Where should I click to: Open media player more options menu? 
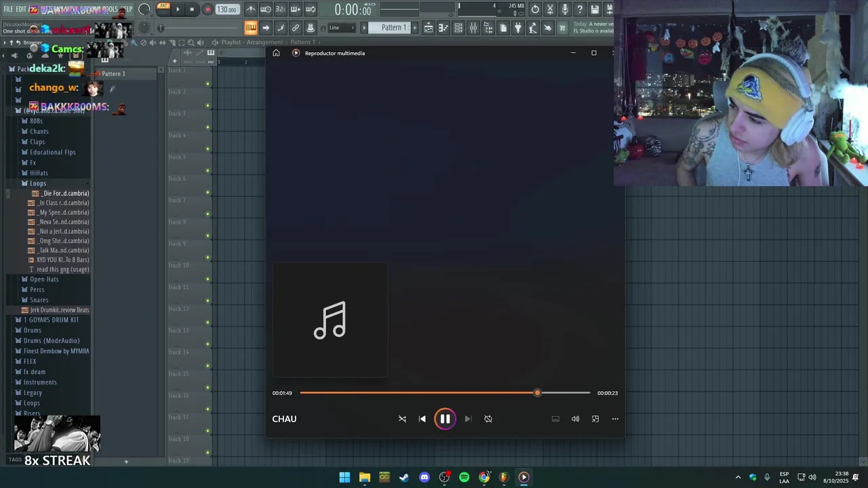615,419
